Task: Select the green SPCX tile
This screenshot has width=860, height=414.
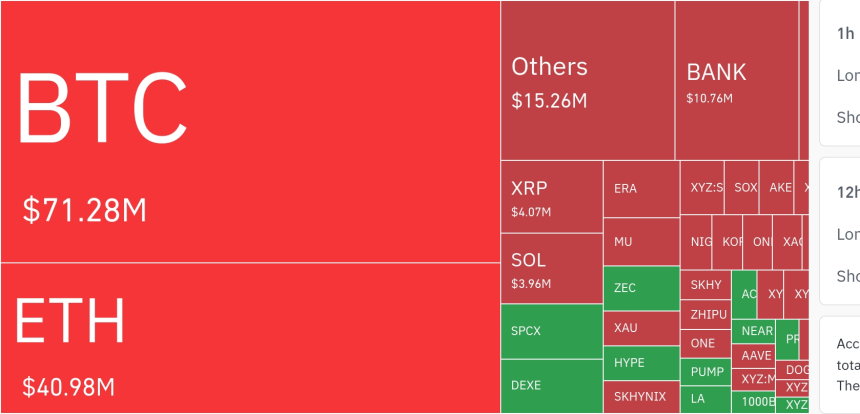Action: [x=552, y=331]
